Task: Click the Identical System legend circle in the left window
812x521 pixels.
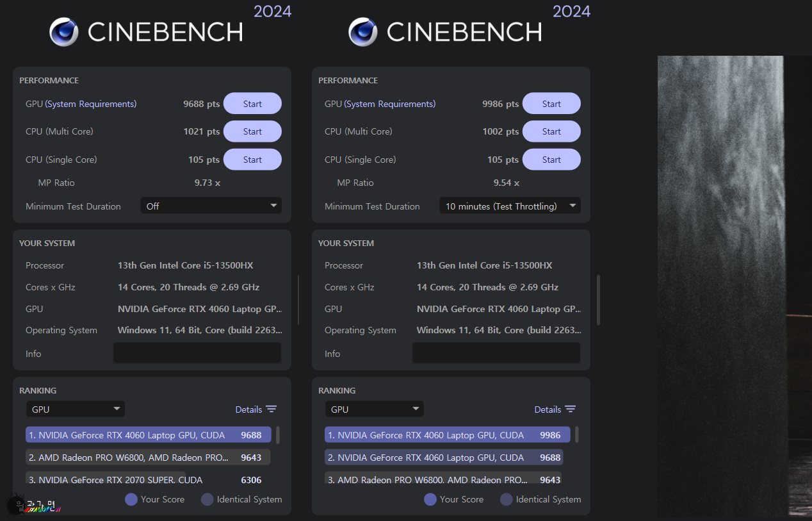Action: [207, 499]
